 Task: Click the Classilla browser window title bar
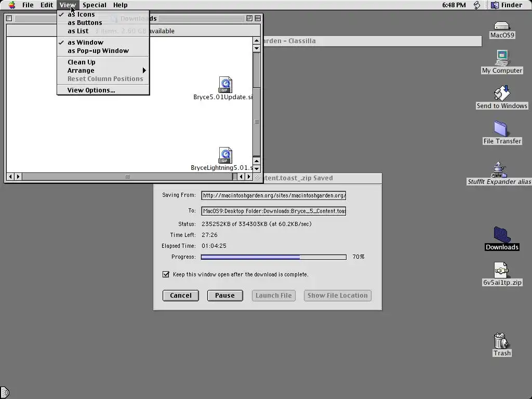(x=372, y=41)
